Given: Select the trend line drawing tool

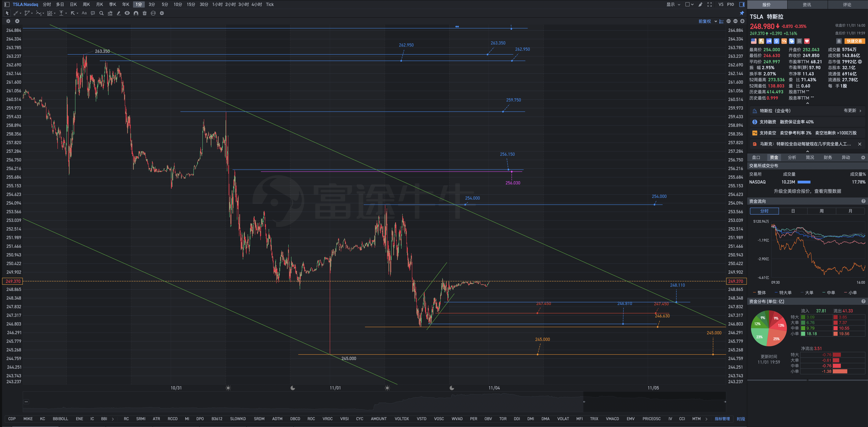Looking at the screenshot, I should tap(16, 13).
